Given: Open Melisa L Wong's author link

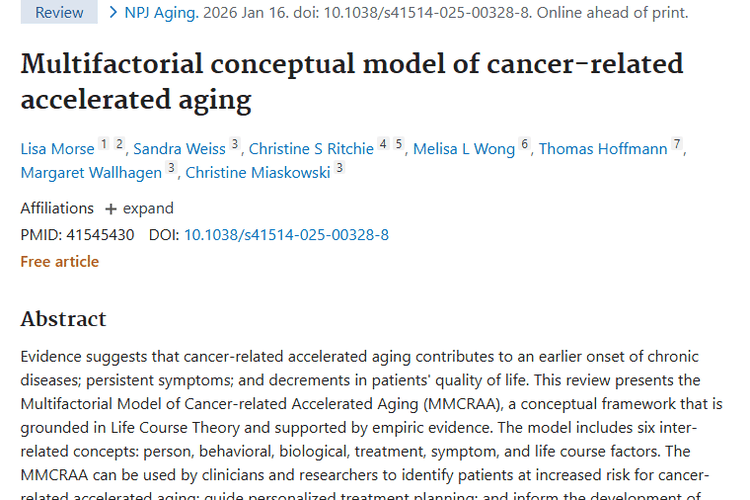Looking at the screenshot, I should 464,149.
